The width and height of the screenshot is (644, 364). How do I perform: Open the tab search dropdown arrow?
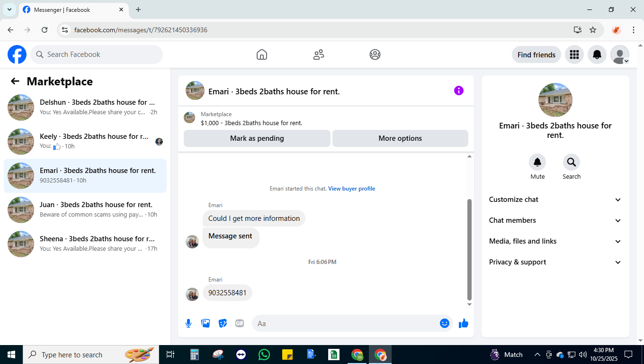tap(9, 9)
